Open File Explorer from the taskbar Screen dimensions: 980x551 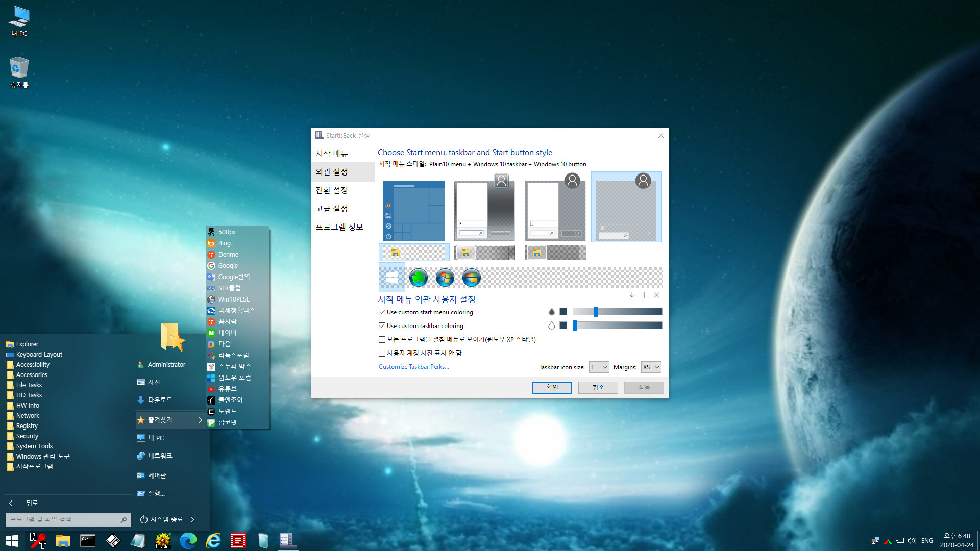[x=63, y=540]
